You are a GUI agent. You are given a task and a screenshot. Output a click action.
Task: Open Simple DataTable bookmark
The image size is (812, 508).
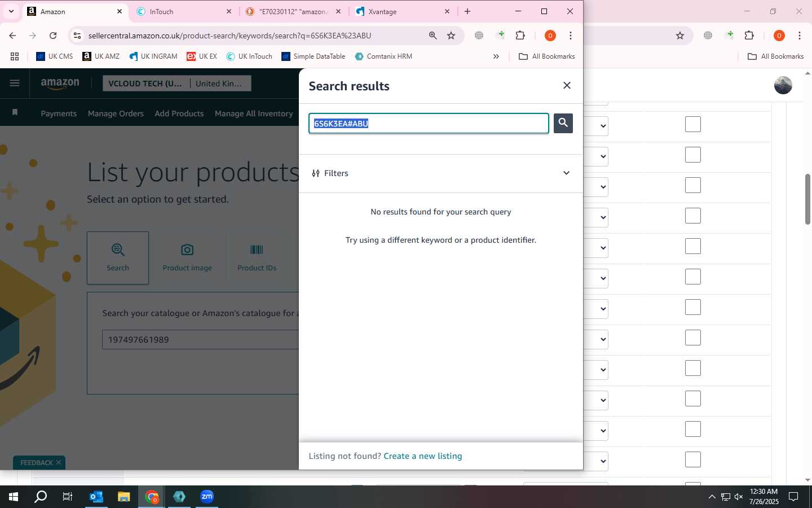[x=314, y=56]
